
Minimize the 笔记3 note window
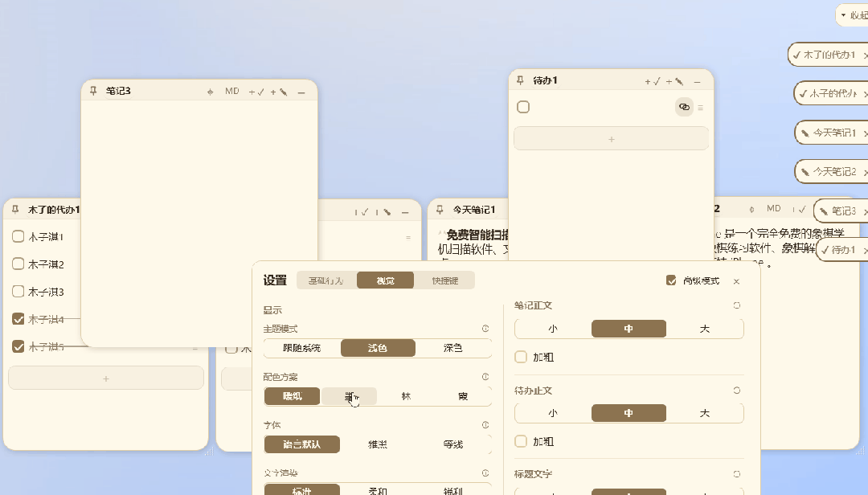301,92
